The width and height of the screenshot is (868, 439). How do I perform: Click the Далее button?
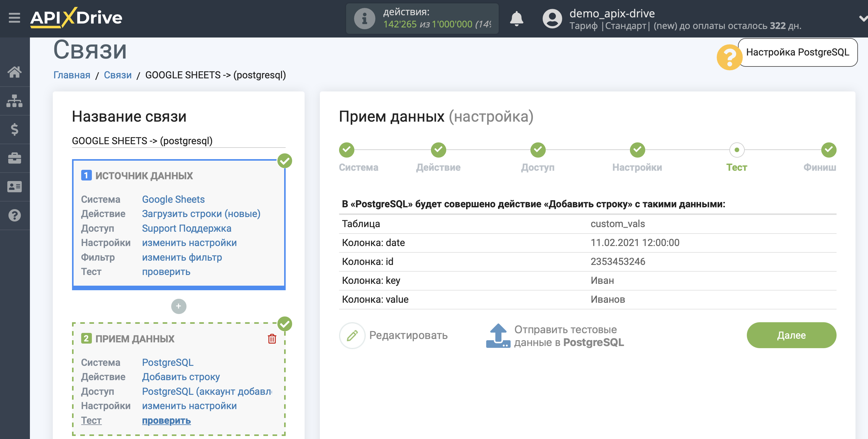[791, 335]
